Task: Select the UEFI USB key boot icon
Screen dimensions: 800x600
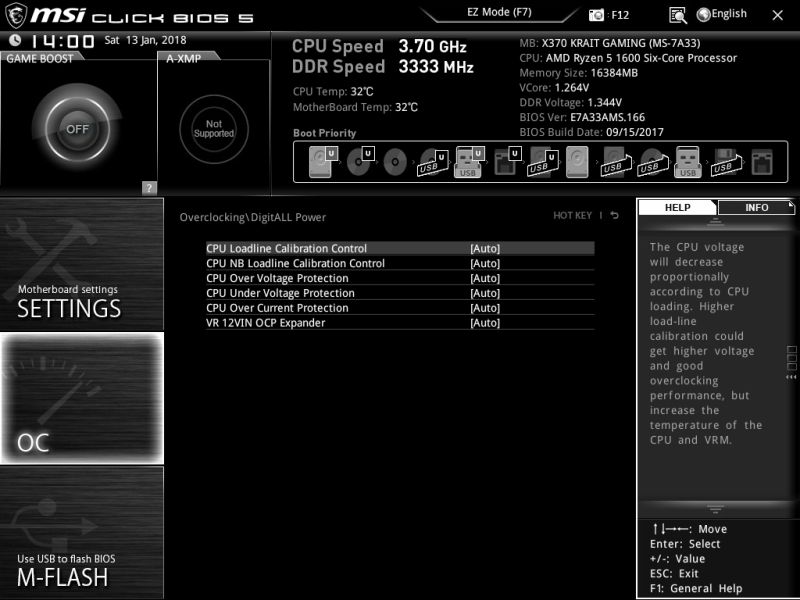Action: tap(468, 162)
